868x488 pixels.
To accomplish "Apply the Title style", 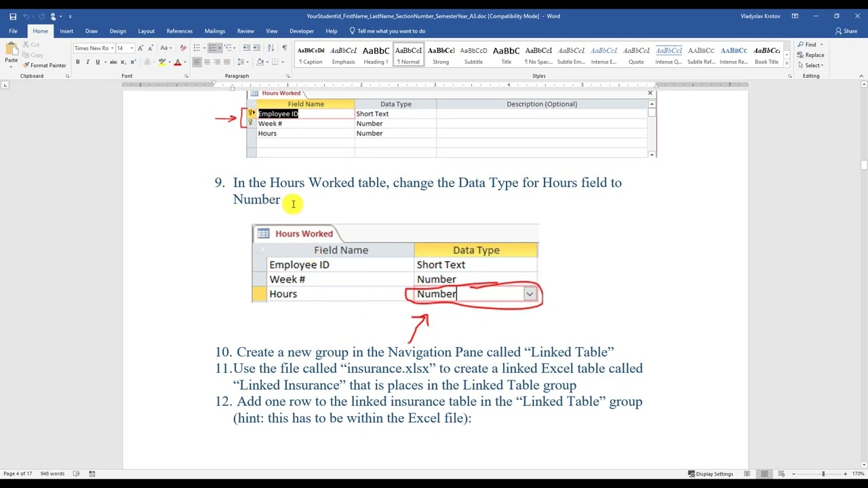I will coord(506,55).
